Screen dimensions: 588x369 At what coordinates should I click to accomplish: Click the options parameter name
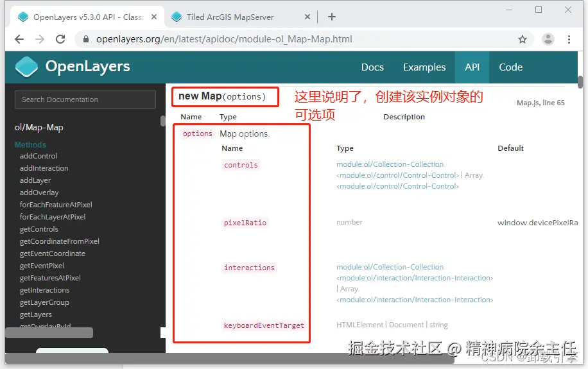(197, 133)
